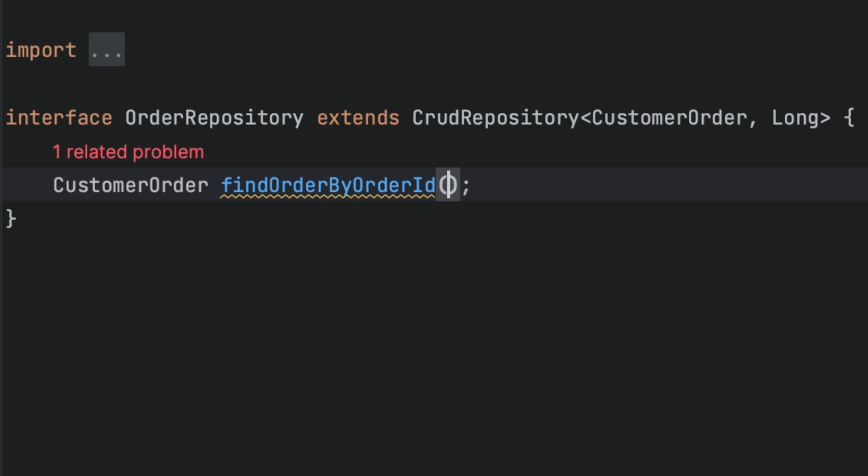The height and width of the screenshot is (476, 868).
Task: Click the closing brace of interface body
Action: click(x=10, y=218)
